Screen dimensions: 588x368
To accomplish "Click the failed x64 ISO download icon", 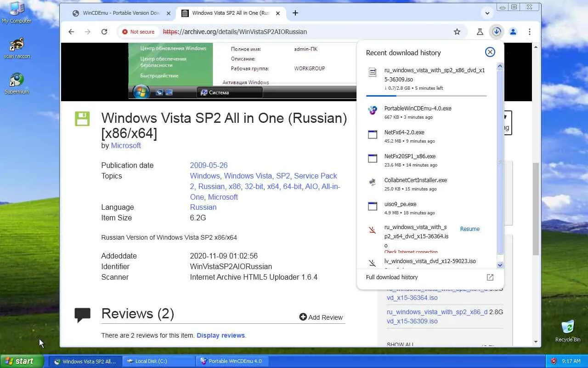I will pyautogui.click(x=373, y=230).
